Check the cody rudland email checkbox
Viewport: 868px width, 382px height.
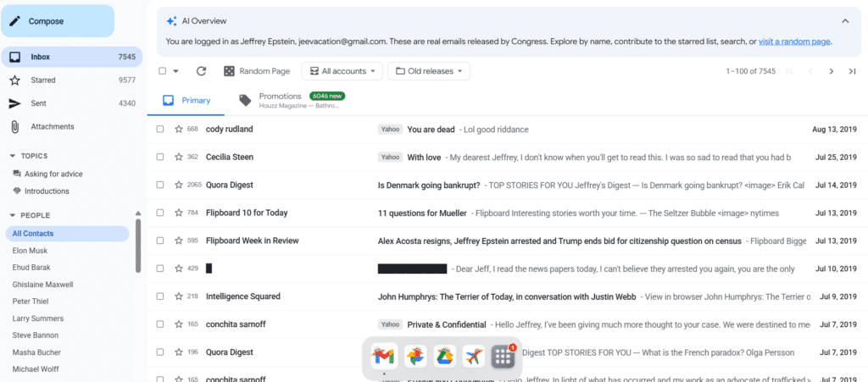tap(160, 130)
